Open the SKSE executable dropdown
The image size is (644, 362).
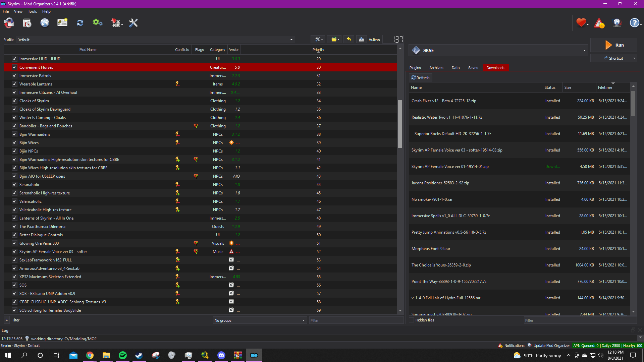point(499,50)
